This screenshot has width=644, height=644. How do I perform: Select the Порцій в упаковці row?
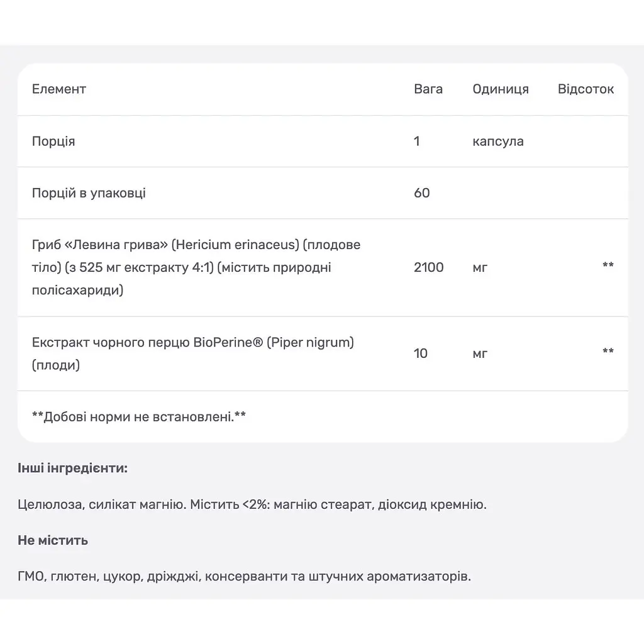point(323,193)
